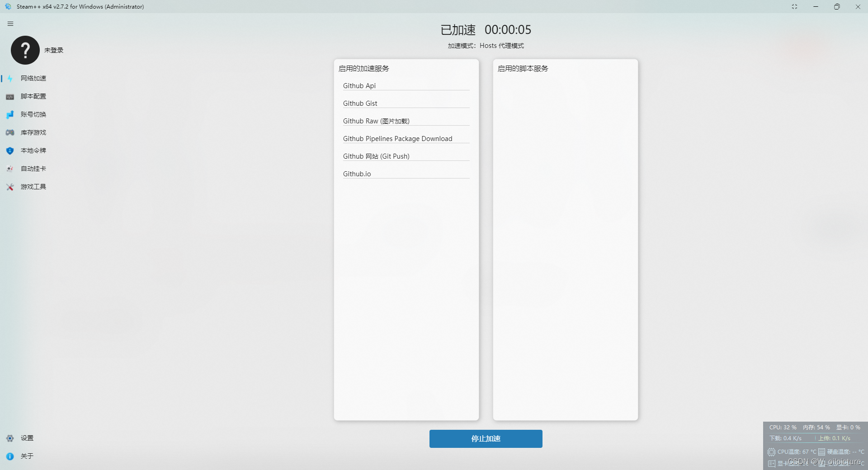Click the 上传: 0.1 K/s speed reading
This screenshot has width=868, height=470.
(x=835, y=438)
